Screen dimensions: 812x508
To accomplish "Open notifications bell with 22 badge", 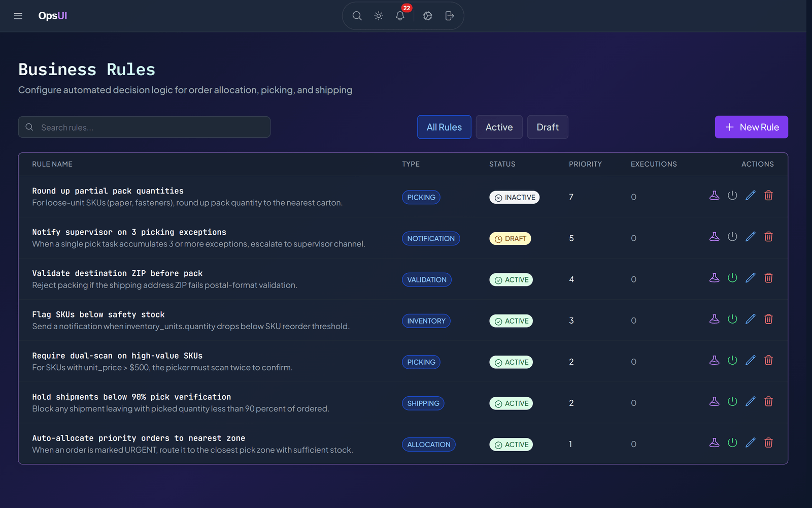I will pyautogui.click(x=400, y=16).
